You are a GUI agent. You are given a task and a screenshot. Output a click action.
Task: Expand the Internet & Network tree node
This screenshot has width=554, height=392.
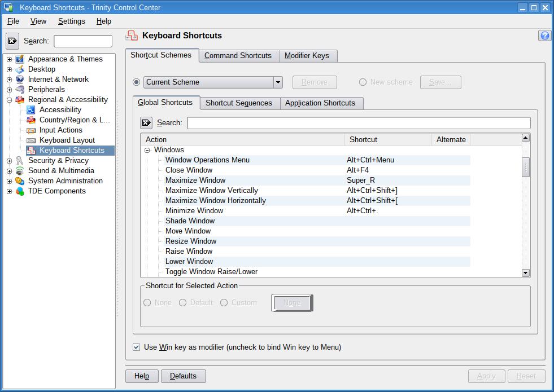(x=9, y=80)
